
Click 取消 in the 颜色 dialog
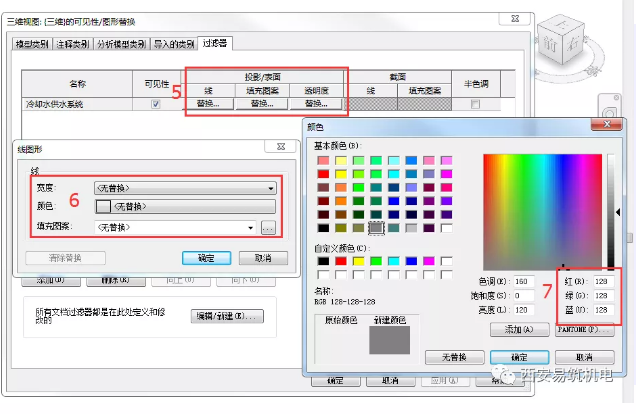pos(584,357)
